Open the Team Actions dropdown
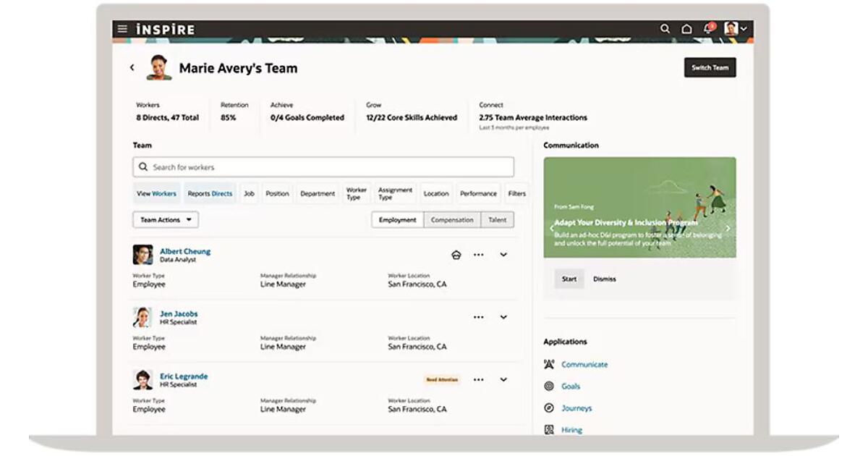The height and width of the screenshot is (456, 868). point(166,220)
